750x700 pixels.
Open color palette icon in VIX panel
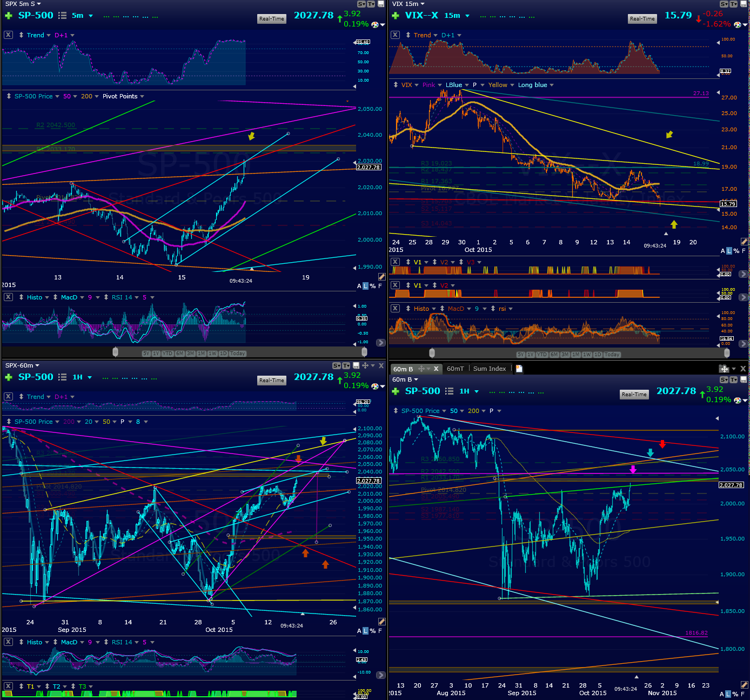click(737, 25)
